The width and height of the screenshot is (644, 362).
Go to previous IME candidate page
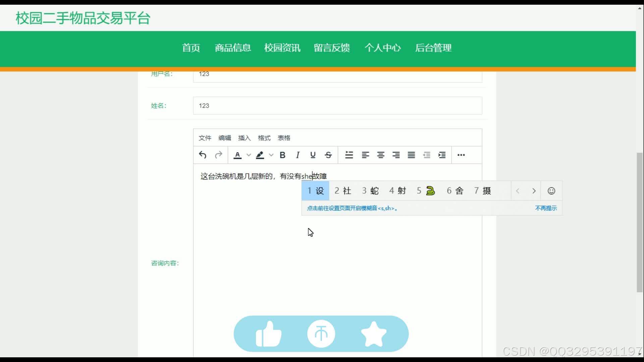tap(518, 191)
